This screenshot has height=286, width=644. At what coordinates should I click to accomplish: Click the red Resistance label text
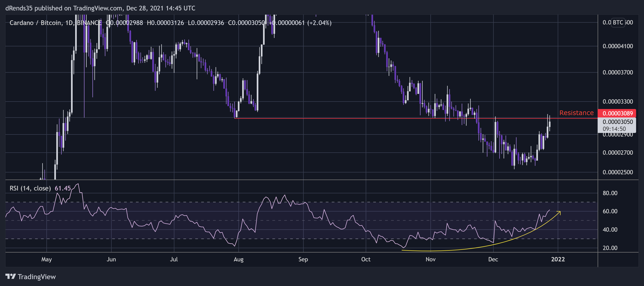coord(576,113)
